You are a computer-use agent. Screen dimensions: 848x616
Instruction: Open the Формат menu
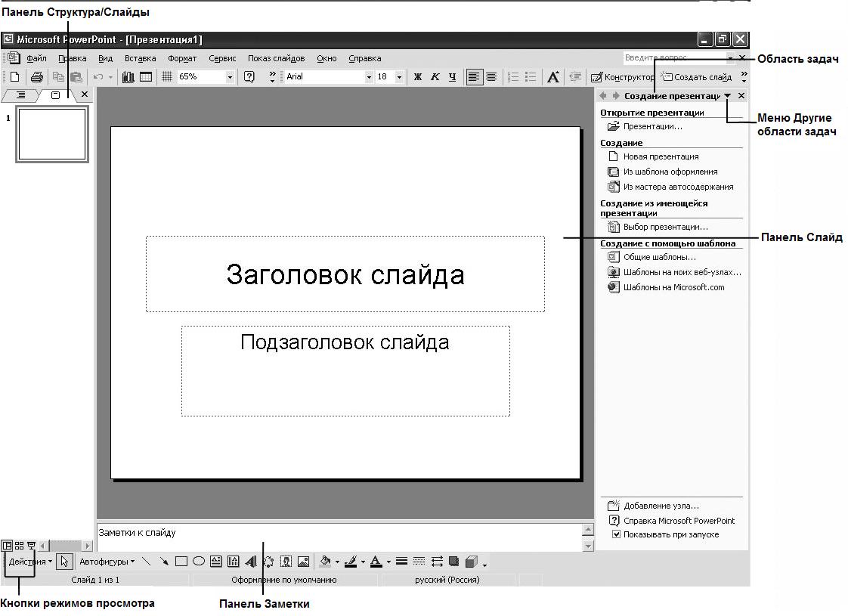coord(182,58)
